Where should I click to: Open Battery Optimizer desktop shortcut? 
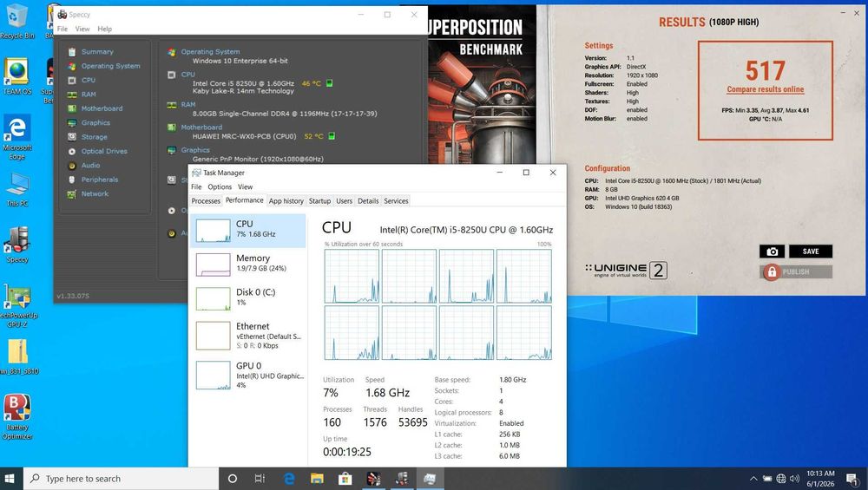17,416
